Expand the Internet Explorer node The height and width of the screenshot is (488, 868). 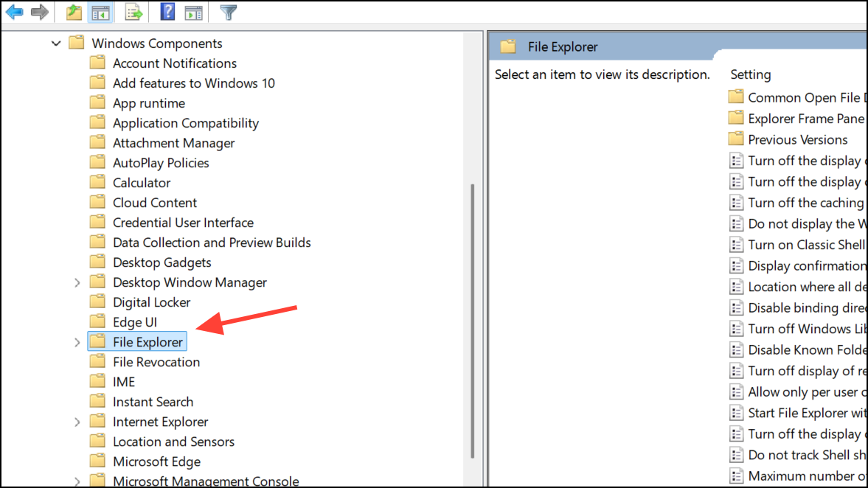77,422
